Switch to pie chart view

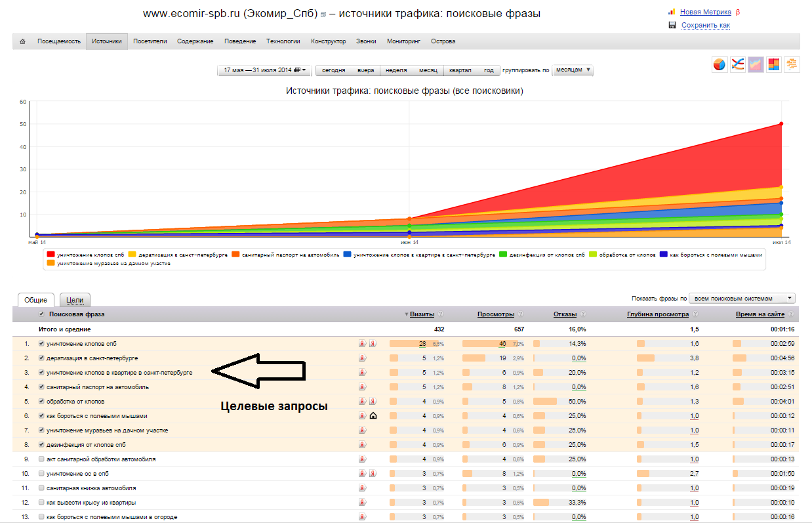coord(720,64)
